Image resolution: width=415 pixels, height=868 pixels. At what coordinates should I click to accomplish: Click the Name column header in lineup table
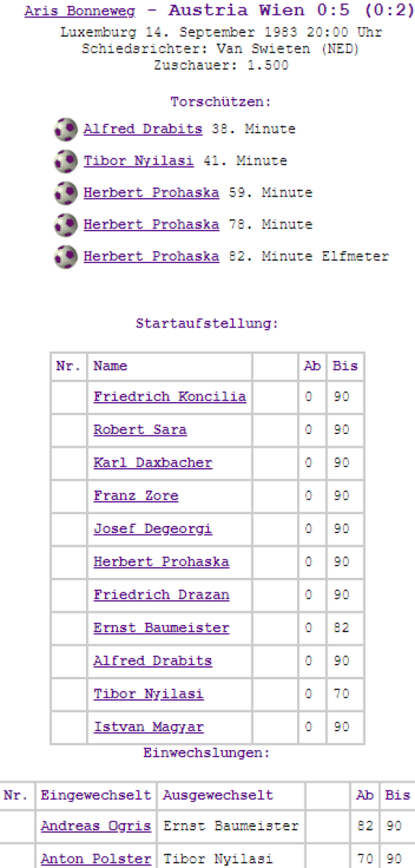point(110,366)
